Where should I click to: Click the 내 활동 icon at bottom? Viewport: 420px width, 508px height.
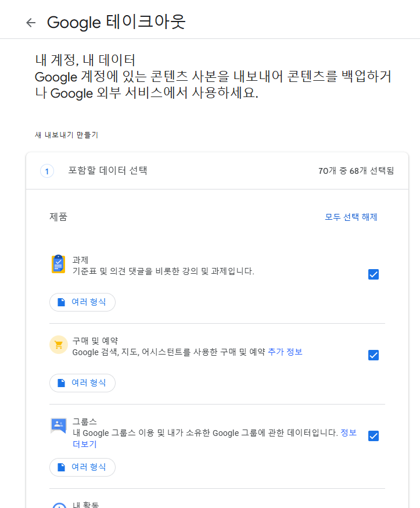59,505
